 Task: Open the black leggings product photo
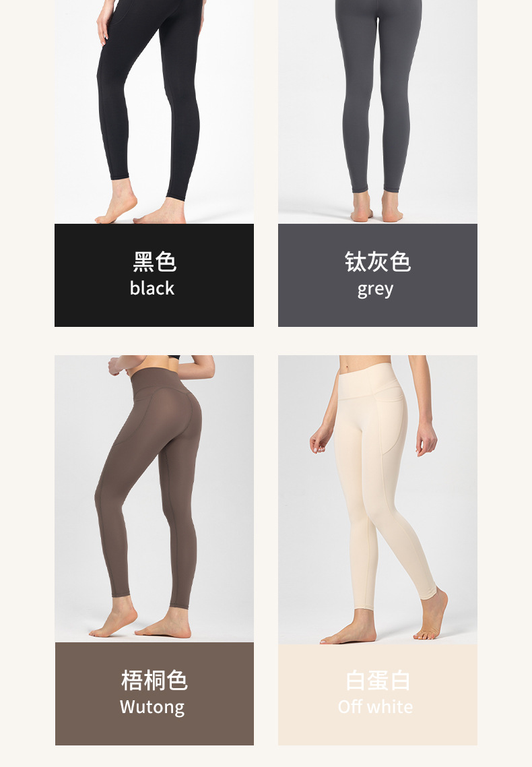(154, 111)
